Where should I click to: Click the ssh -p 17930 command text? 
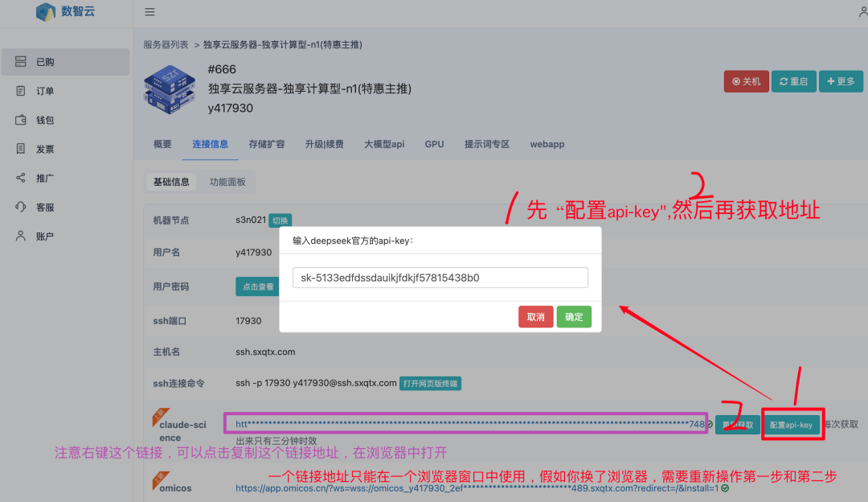316,383
